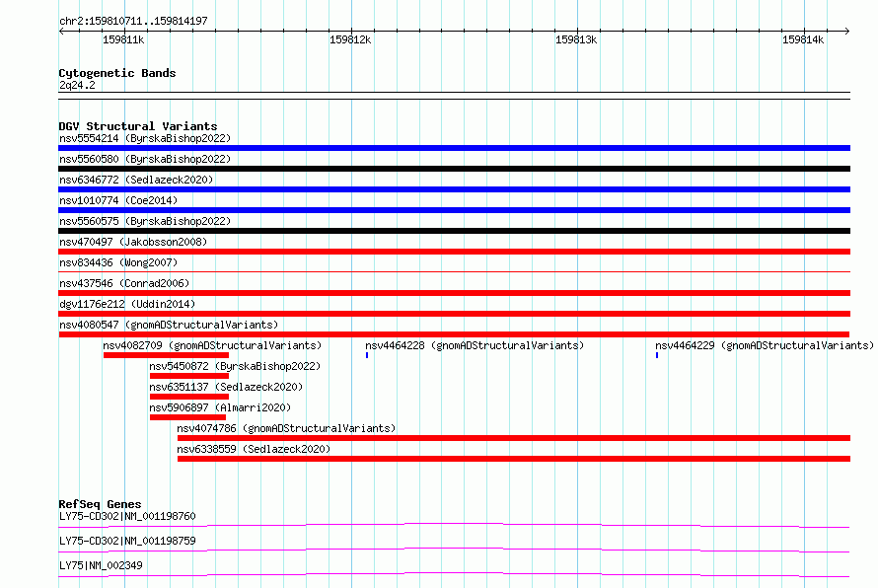Select the black bar under nsv5560575
Screen dimensions: 878x588
click(x=454, y=231)
